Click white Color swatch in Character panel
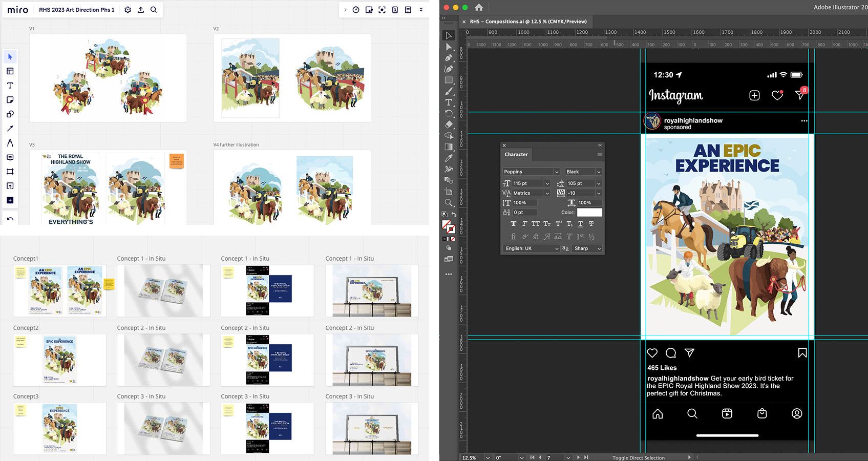Viewport: 868px width, 461px height. pos(589,212)
